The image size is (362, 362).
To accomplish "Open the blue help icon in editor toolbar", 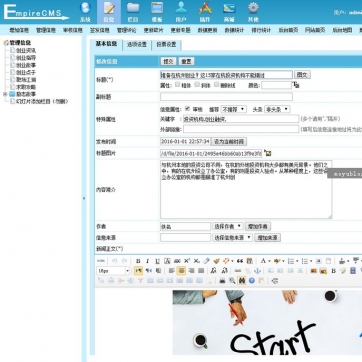I will tap(252, 281).
